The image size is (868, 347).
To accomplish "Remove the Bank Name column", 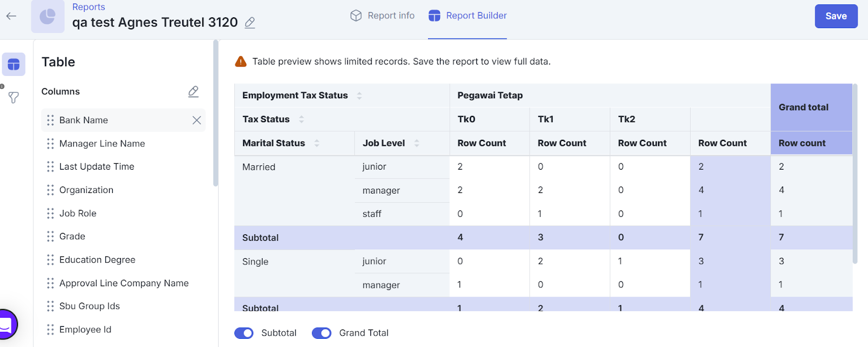I will 196,120.
